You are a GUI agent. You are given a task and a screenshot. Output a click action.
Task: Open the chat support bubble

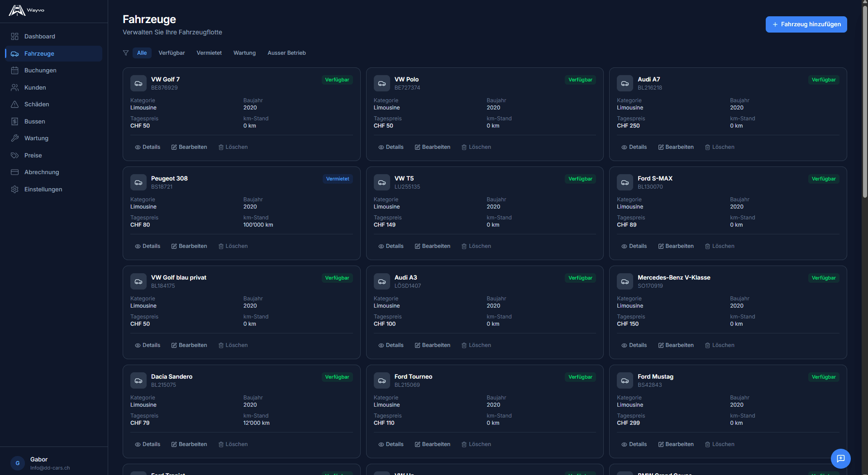(840, 458)
